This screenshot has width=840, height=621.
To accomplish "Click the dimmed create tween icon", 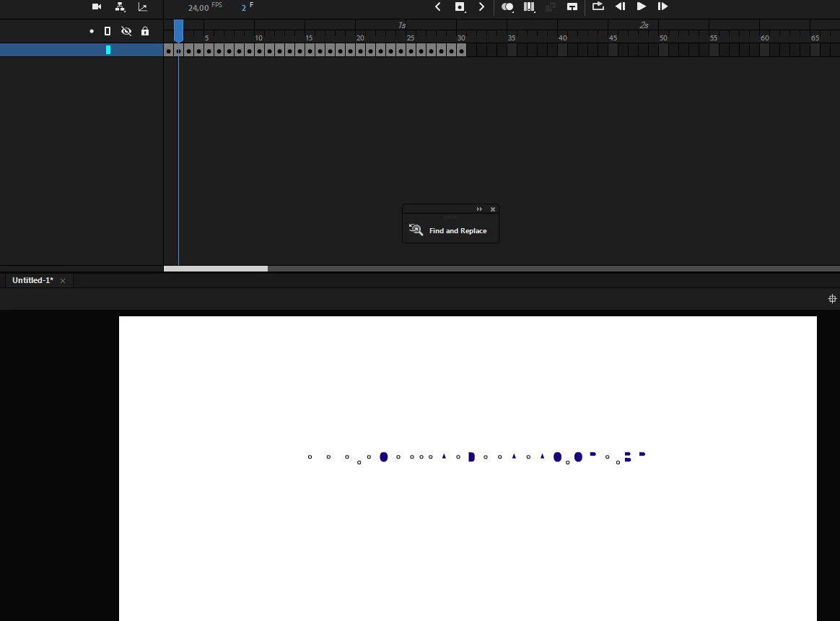I will 550,7.
